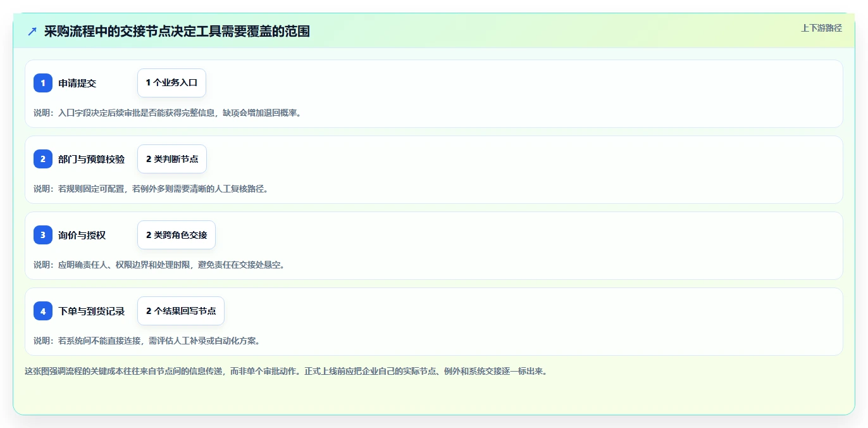Click step number badge 1

[x=43, y=83]
